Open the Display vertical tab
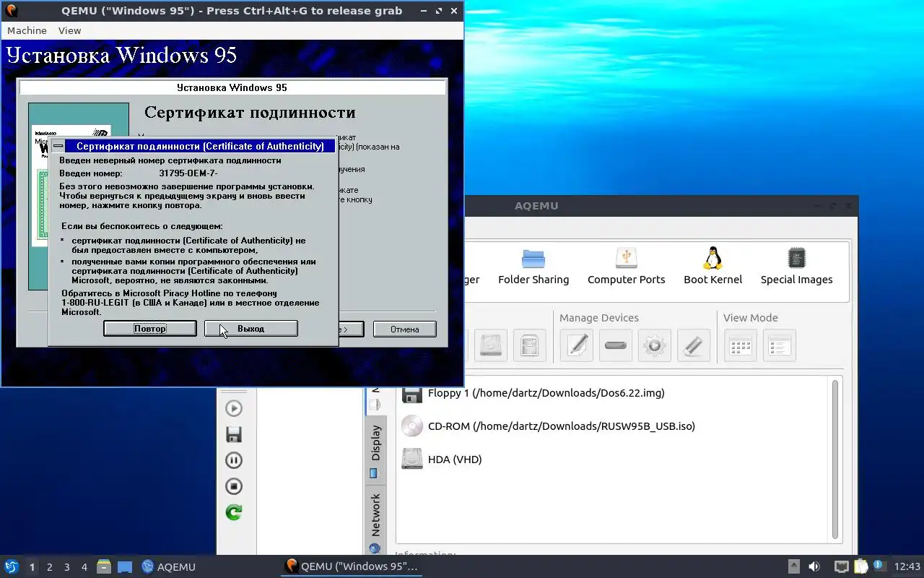The image size is (924, 578). tap(375, 450)
